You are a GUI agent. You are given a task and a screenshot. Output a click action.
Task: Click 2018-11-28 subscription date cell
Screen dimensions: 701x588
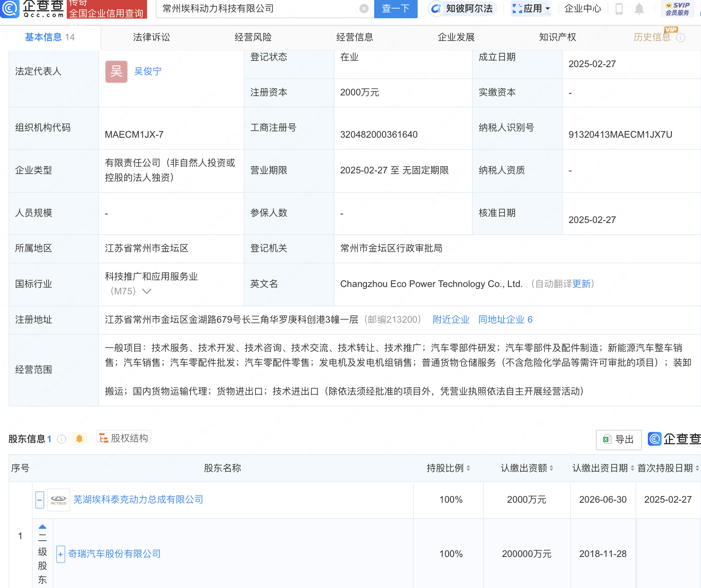(x=603, y=554)
